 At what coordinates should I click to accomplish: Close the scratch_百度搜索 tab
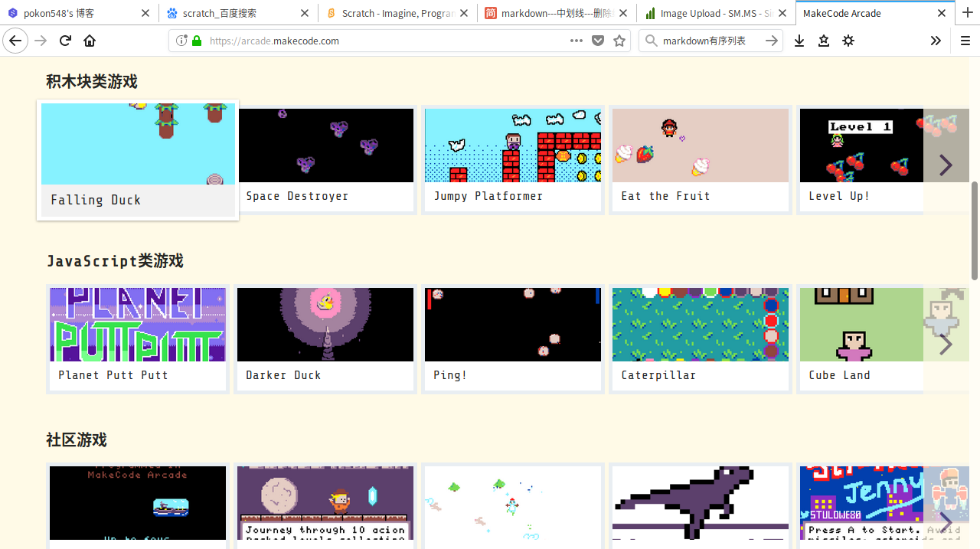coord(305,13)
